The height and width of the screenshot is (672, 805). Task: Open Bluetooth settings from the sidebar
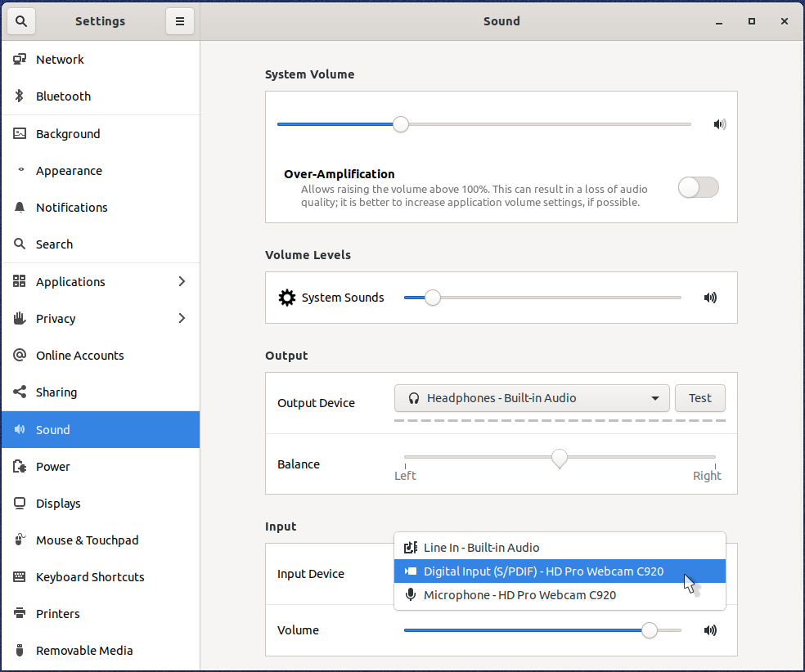click(x=61, y=96)
